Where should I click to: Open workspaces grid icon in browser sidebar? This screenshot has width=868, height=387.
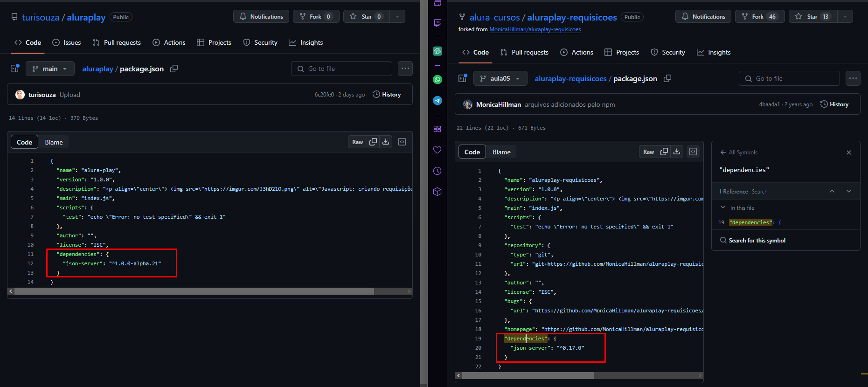tap(437, 129)
